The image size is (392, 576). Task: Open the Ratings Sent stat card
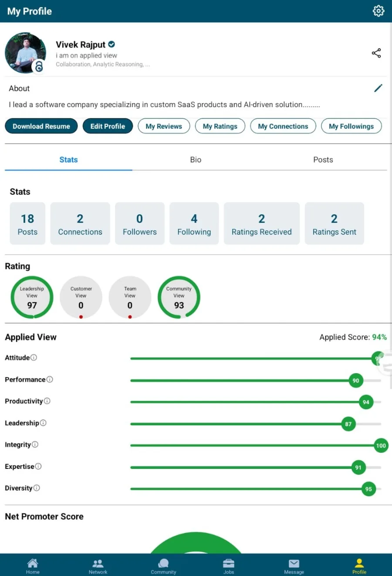335,223
